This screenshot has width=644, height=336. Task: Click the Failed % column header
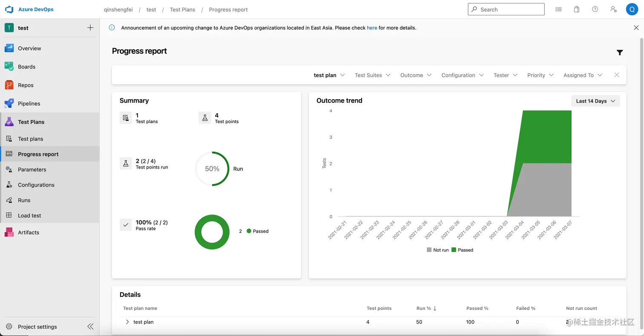(526, 308)
